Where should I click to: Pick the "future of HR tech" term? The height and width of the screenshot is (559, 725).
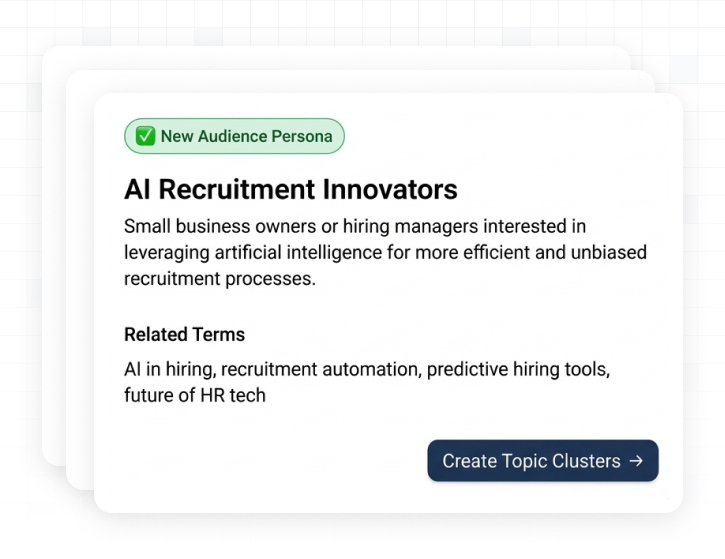pos(195,395)
